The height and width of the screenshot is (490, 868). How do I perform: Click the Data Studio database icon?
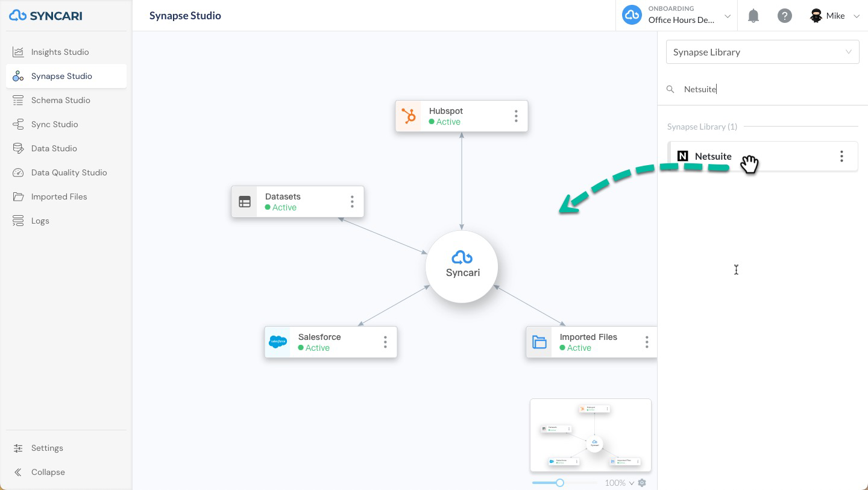18,148
